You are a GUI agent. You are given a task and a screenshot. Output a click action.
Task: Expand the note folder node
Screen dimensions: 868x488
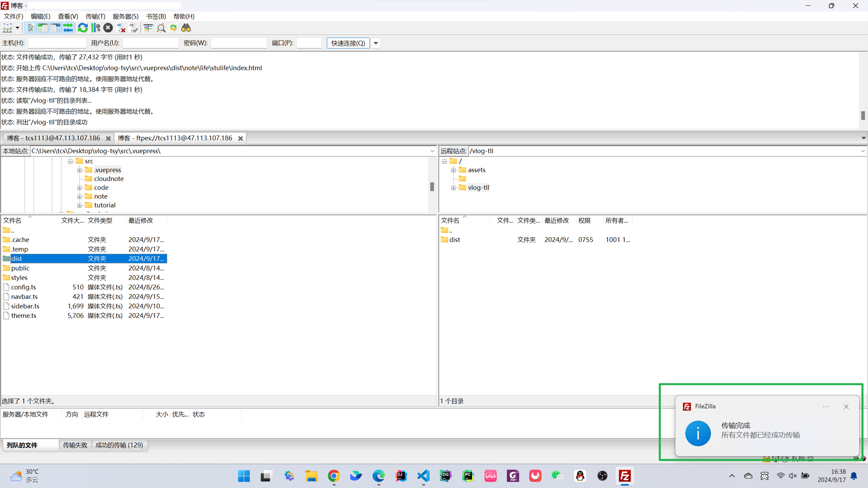point(79,196)
